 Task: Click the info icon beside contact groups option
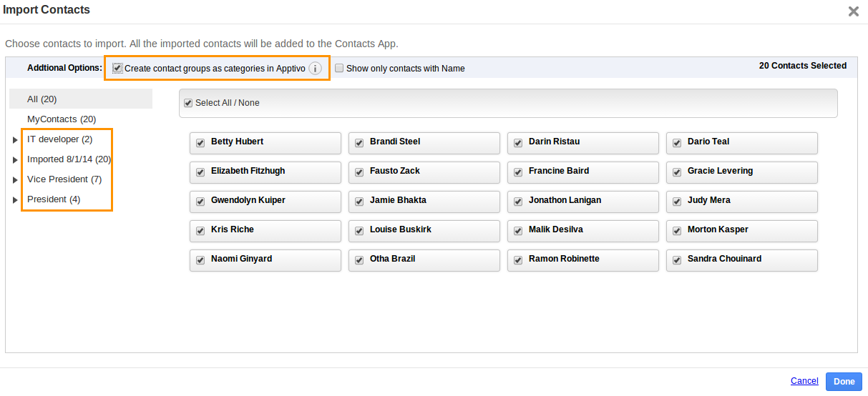click(x=315, y=69)
